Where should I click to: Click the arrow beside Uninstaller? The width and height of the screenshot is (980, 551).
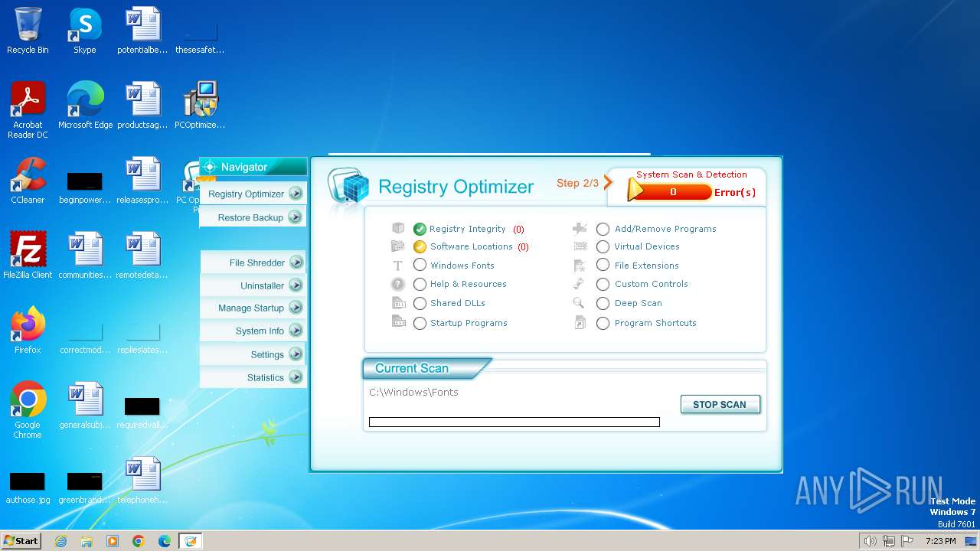[x=296, y=285]
